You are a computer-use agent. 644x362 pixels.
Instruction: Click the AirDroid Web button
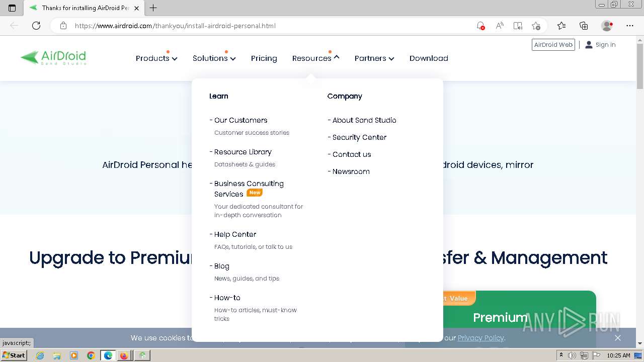pyautogui.click(x=553, y=45)
